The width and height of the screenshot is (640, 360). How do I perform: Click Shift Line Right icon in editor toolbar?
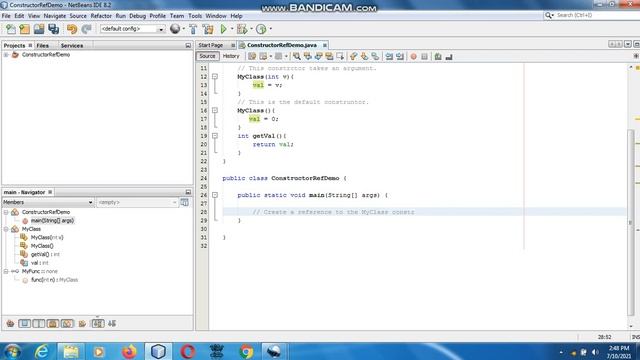pyautogui.click(x=400, y=57)
